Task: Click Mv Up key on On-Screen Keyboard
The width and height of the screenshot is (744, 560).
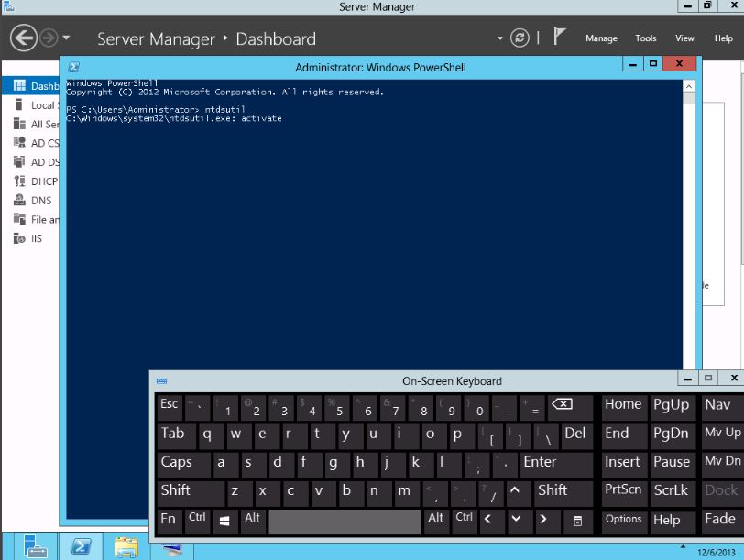Action: pyautogui.click(x=722, y=435)
